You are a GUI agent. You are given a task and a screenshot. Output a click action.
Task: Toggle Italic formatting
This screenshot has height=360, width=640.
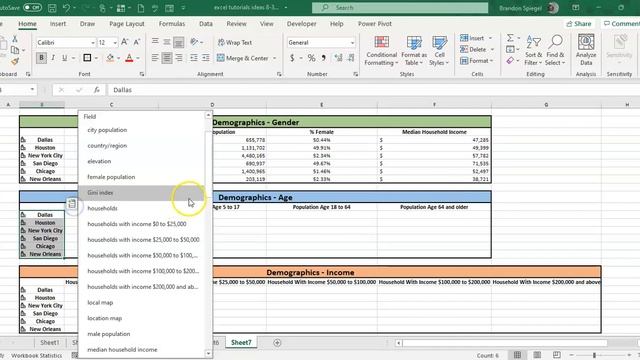[x=53, y=58]
